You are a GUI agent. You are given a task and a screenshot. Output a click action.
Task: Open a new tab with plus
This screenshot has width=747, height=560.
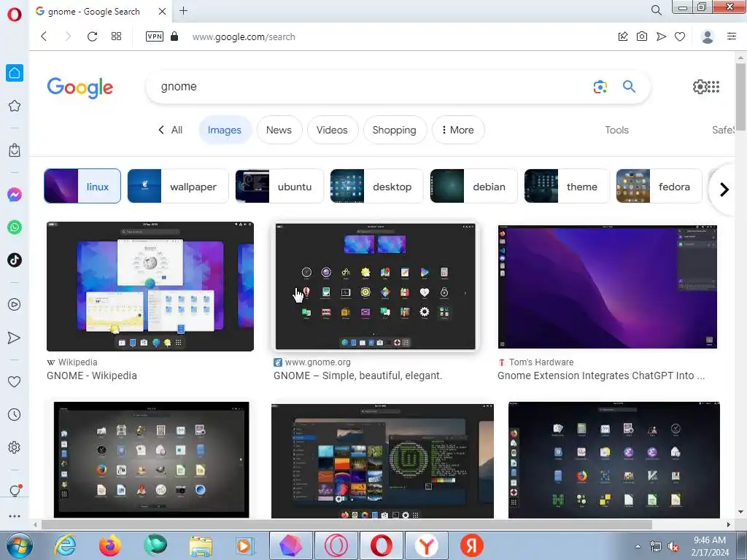click(x=183, y=10)
